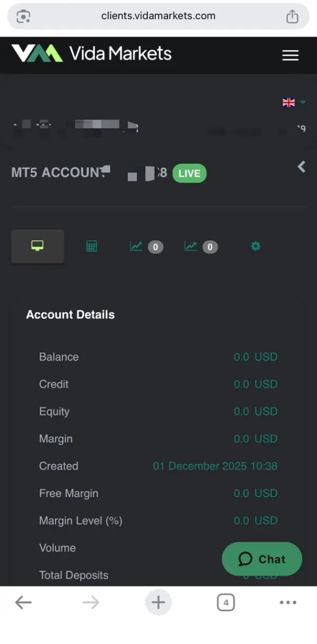Click the green LIVE badge

[189, 173]
